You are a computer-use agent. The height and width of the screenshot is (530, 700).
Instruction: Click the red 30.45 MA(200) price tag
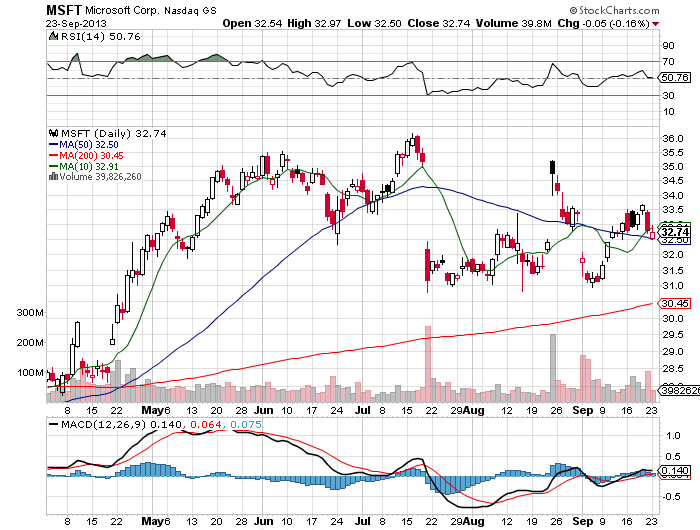point(675,304)
